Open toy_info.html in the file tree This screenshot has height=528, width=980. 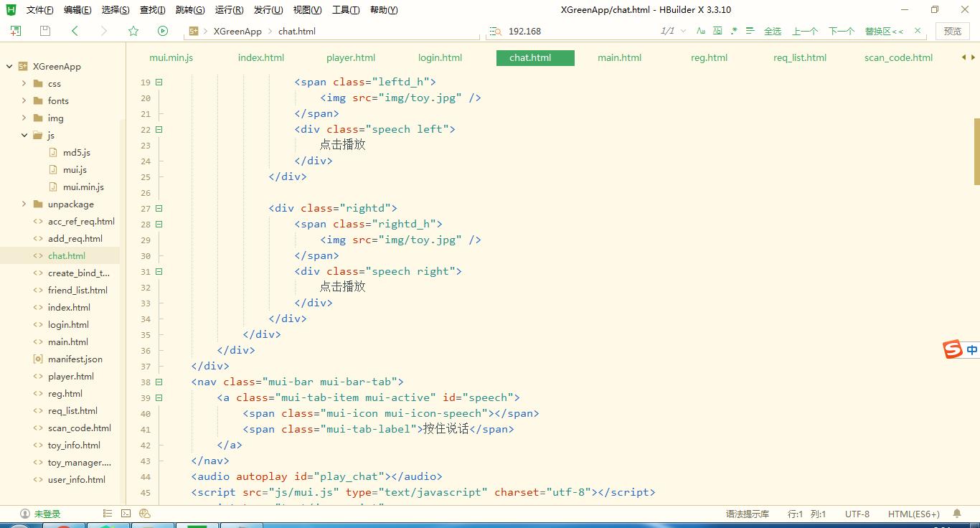[74, 445]
